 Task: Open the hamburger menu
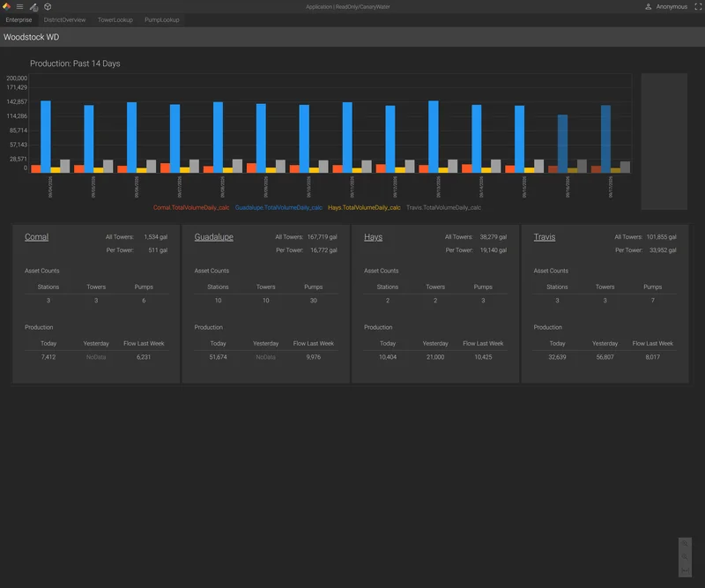(x=19, y=7)
